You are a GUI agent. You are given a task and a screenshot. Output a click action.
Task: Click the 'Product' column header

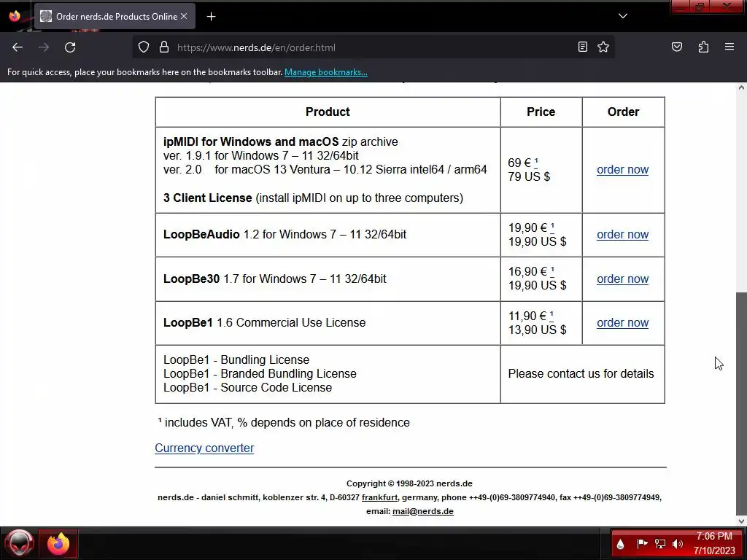click(x=328, y=112)
